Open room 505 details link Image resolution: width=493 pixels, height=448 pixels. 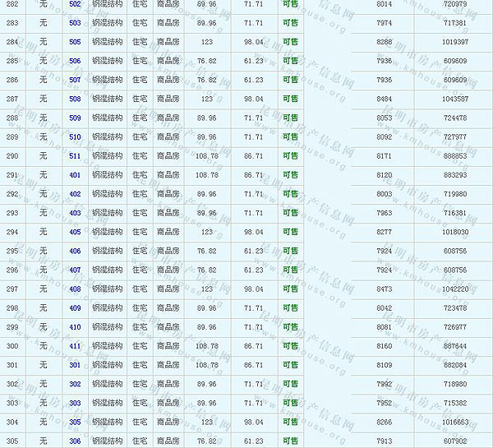pos(75,42)
